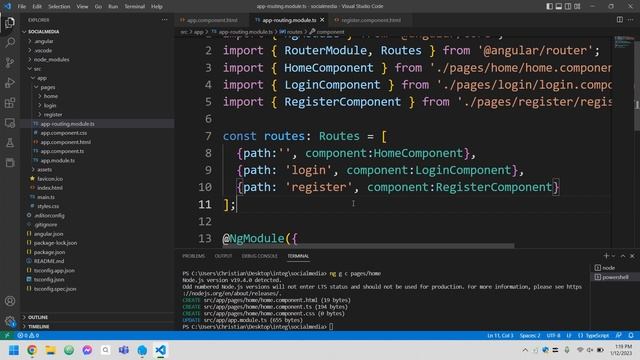The width and height of the screenshot is (640, 360).
Task: Open the Selection menu
Action: pyautogui.click(x=59, y=6)
